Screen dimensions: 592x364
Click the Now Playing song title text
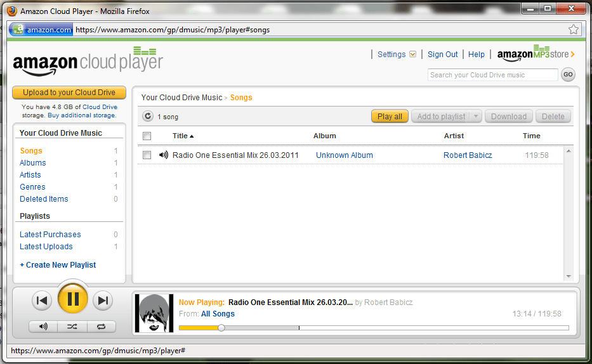point(291,302)
